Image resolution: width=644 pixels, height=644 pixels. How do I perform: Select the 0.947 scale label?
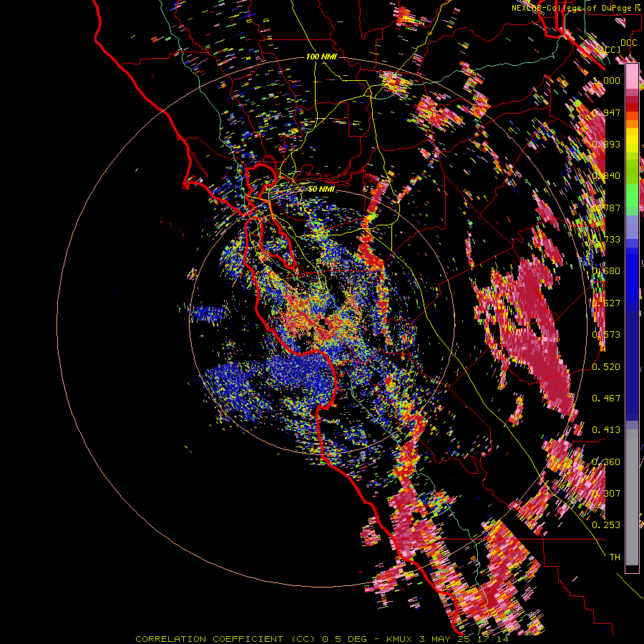tap(607, 112)
